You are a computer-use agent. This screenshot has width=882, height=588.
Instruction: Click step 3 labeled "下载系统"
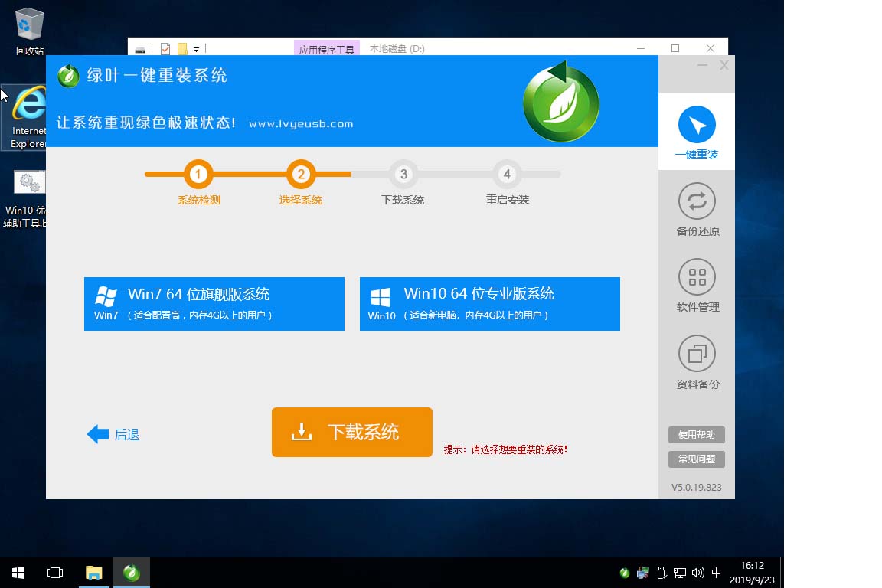pyautogui.click(x=403, y=184)
